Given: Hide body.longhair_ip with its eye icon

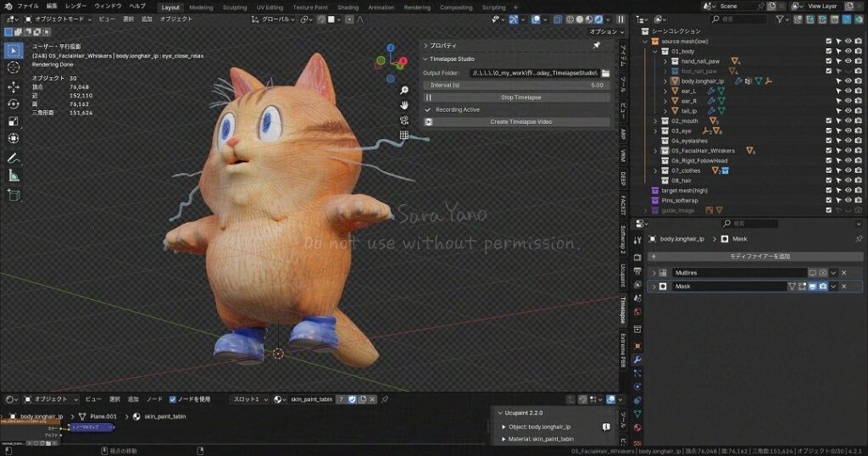Looking at the screenshot, I should 848,81.
